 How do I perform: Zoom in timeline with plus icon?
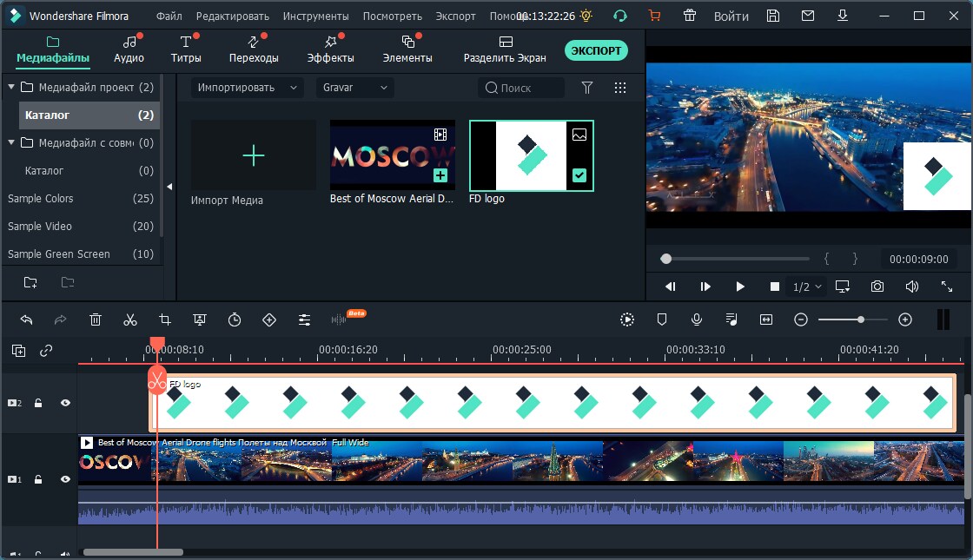click(904, 320)
